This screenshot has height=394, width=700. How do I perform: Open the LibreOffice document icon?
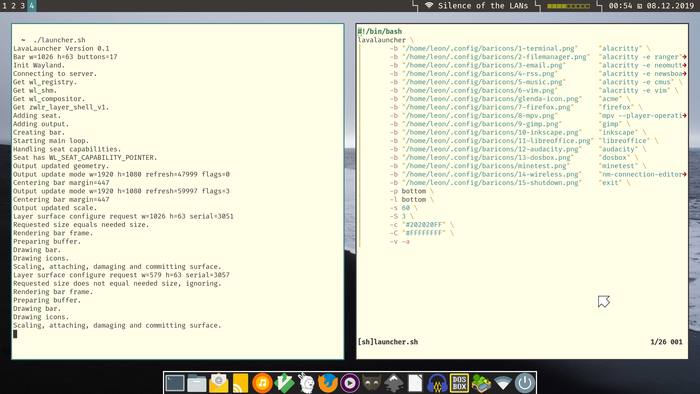click(415, 383)
